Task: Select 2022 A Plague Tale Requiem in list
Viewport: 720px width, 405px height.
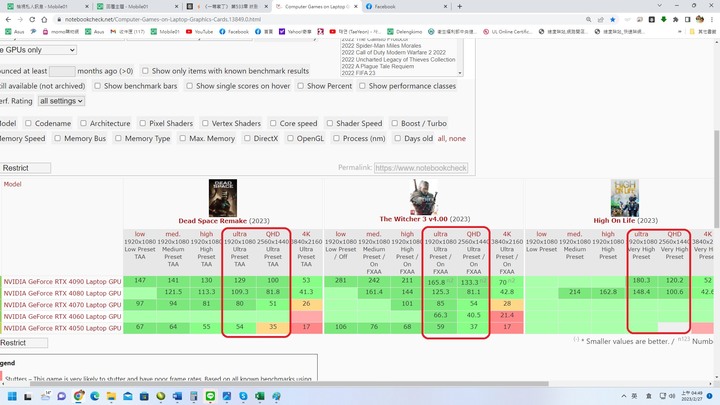Action: [x=377, y=66]
